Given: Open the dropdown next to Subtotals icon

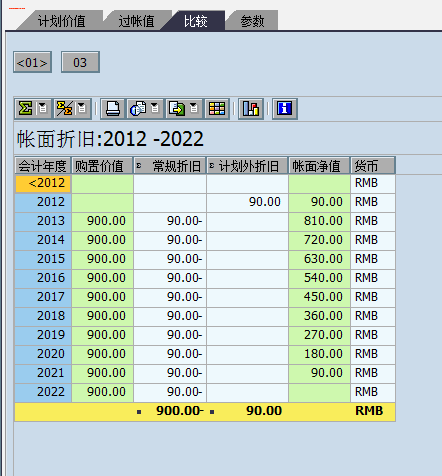Looking at the screenshot, I should pos(82,109).
